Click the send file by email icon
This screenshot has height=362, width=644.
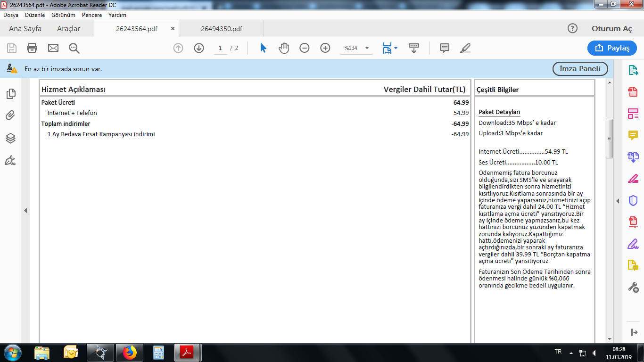pyautogui.click(x=53, y=48)
